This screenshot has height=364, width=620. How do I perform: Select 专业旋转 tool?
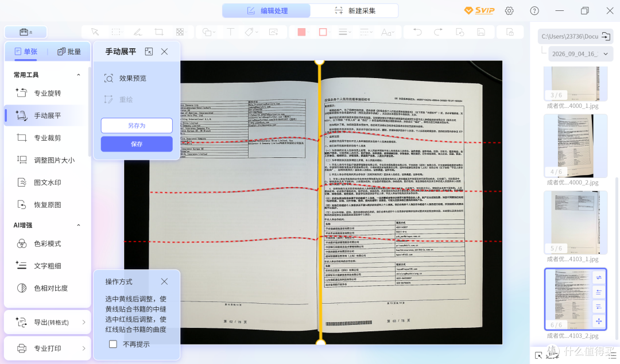46,94
